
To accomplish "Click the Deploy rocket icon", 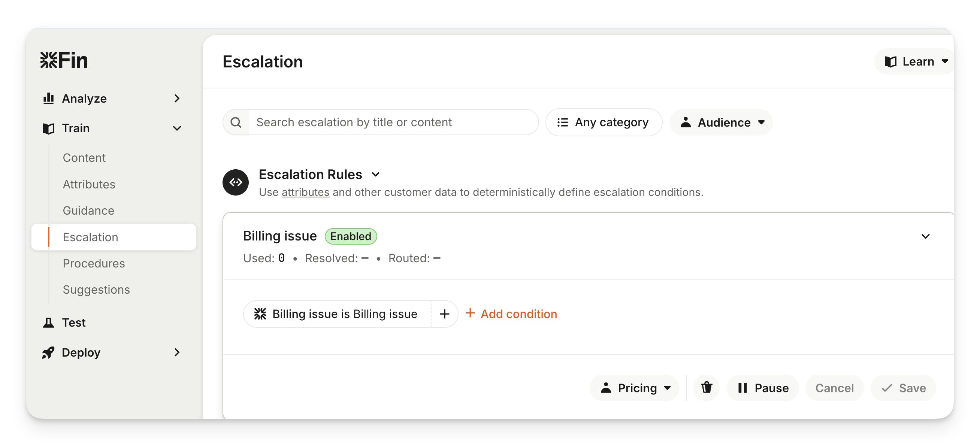I will click(x=48, y=352).
